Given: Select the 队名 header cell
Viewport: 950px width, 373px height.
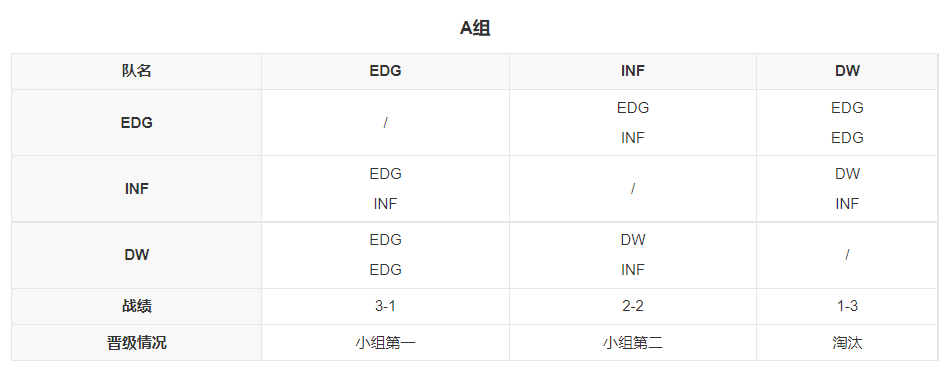Looking at the screenshot, I should point(136,71).
